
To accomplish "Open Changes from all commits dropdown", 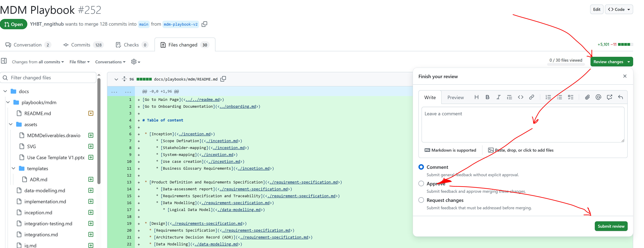I will coord(38,62).
